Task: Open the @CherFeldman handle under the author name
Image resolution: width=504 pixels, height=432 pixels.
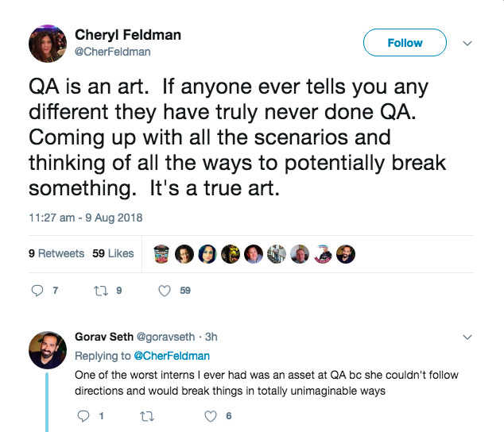Action: tap(113, 52)
